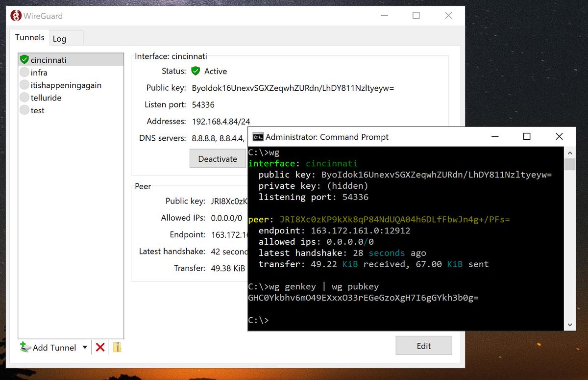
Task: Click the Transfer value 49.38 KiB
Action: tap(228, 268)
